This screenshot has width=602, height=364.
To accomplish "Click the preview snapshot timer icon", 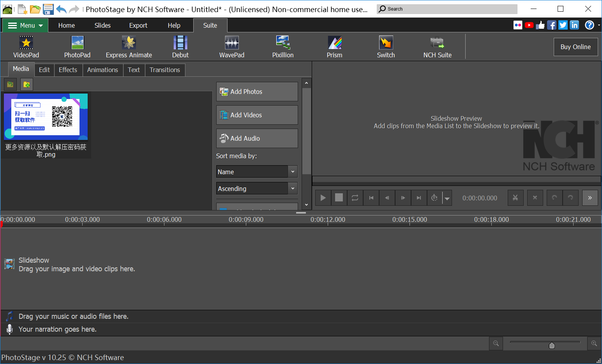I will [x=434, y=198].
